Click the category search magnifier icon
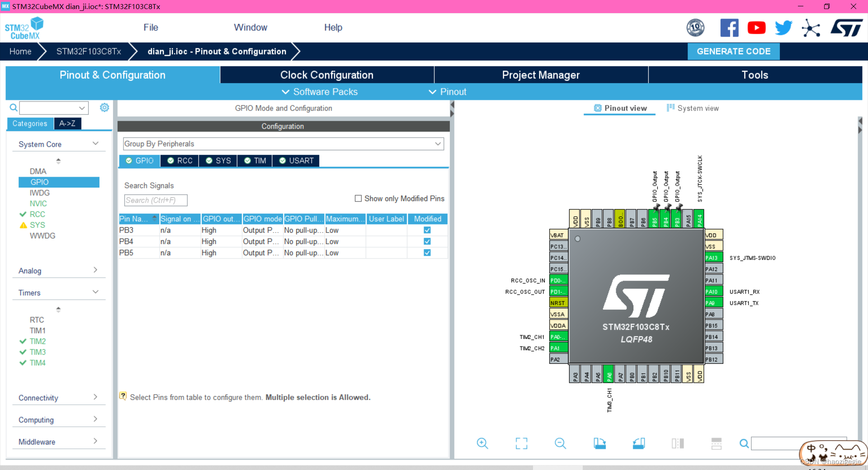This screenshot has width=868, height=470. (x=14, y=108)
